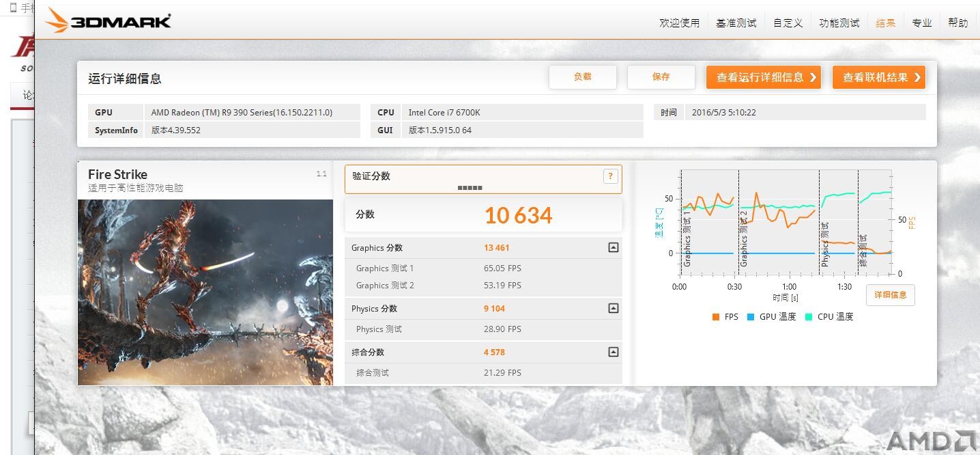Open the 自定义 tab

[788, 23]
